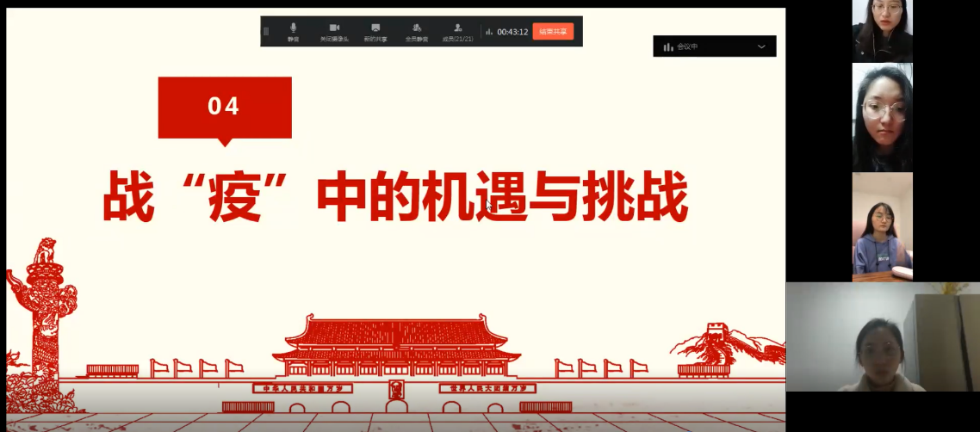Screen dimensions: 980x432
Task: Click drag handle at toolbar's left edge
Action: 266,32
